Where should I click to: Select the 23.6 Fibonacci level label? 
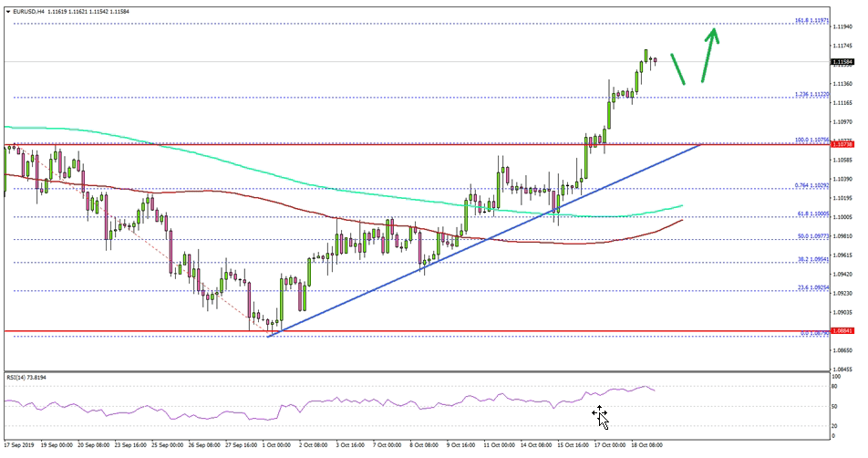tap(810, 287)
